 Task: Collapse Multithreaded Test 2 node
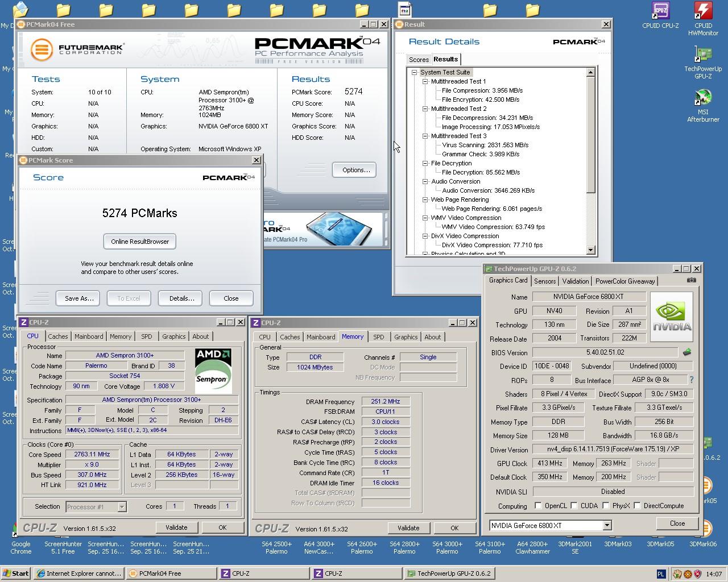tap(425, 109)
